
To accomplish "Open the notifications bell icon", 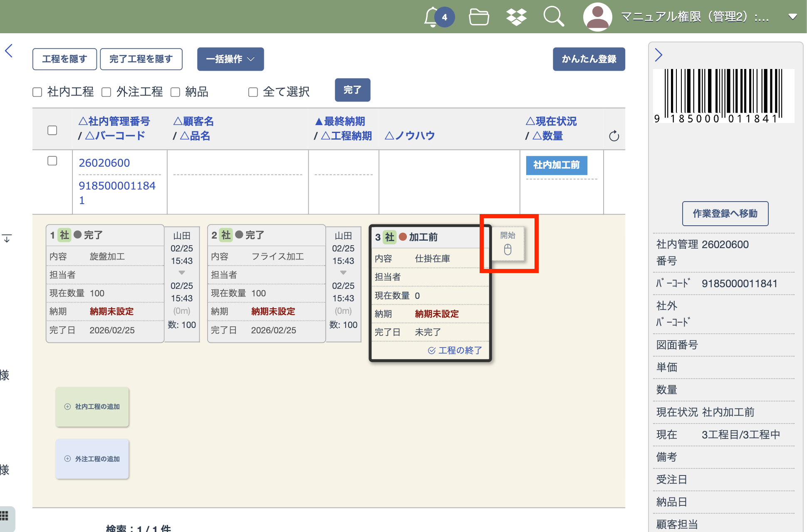I will (x=432, y=17).
